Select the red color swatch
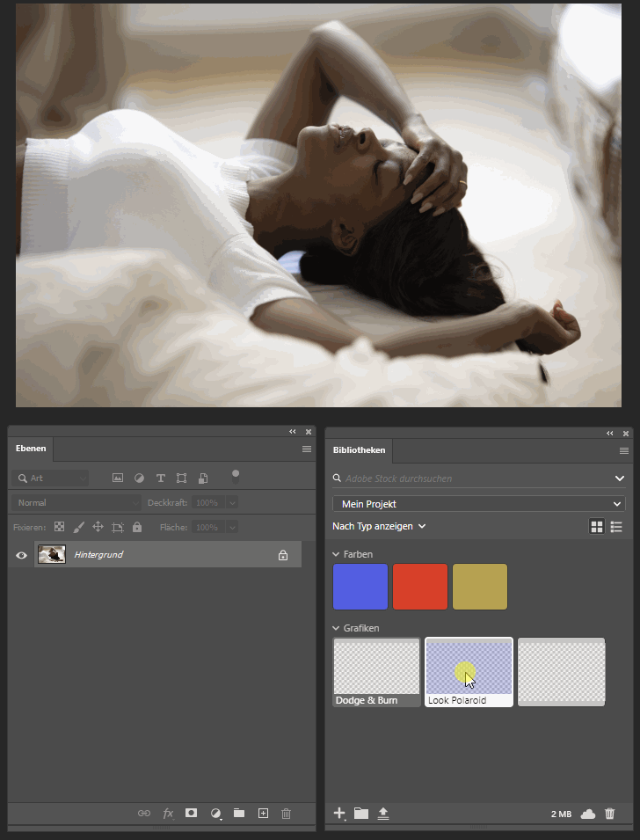The image size is (640, 840). click(x=420, y=587)
